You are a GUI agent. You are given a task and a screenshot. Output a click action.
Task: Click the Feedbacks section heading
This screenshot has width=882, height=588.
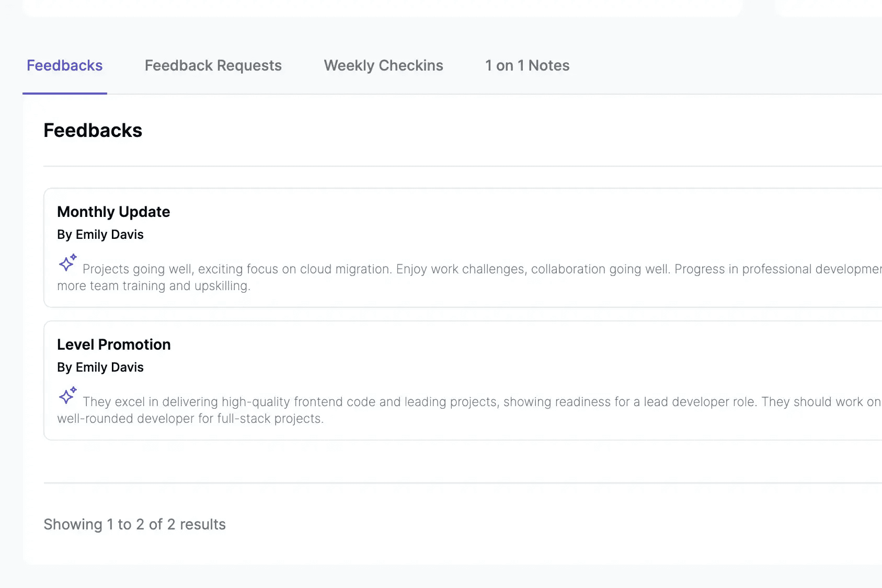pos(93,130)
